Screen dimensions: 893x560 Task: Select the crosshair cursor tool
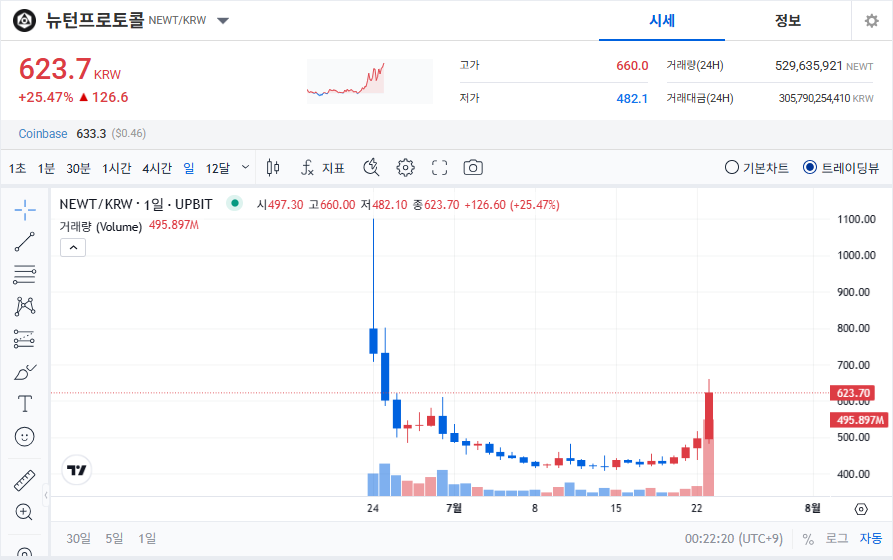(24, 210)
